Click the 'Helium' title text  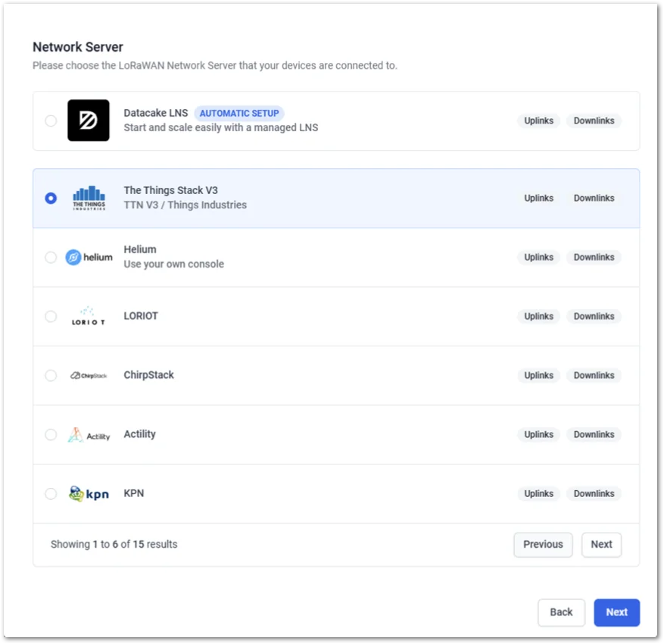140,249
